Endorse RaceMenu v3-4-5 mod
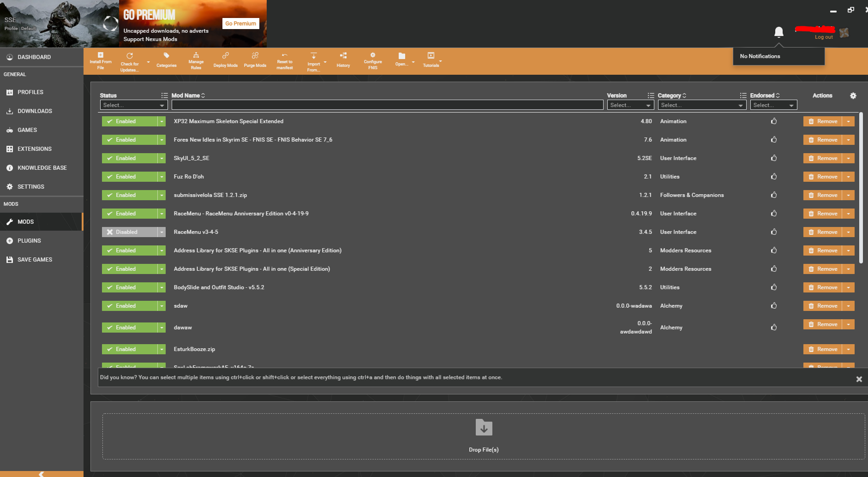The height and width of the screenshot is (477, 868). click(x=774, y=232)
